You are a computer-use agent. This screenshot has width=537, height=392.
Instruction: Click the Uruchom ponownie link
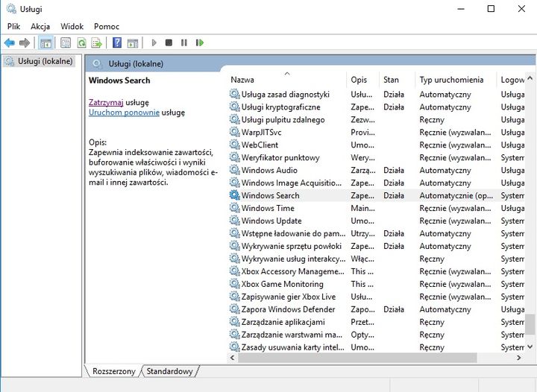point(124,113)
